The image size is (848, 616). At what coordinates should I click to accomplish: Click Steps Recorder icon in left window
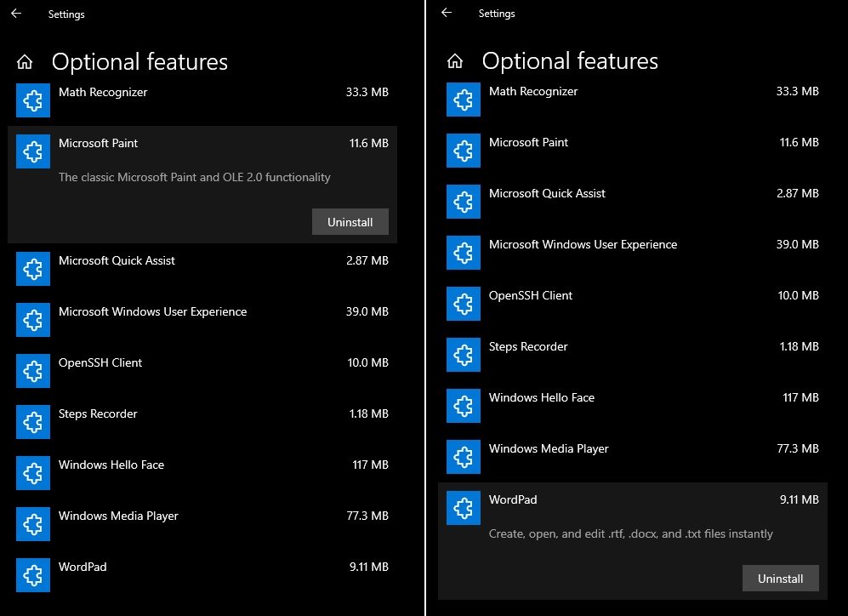33,422
